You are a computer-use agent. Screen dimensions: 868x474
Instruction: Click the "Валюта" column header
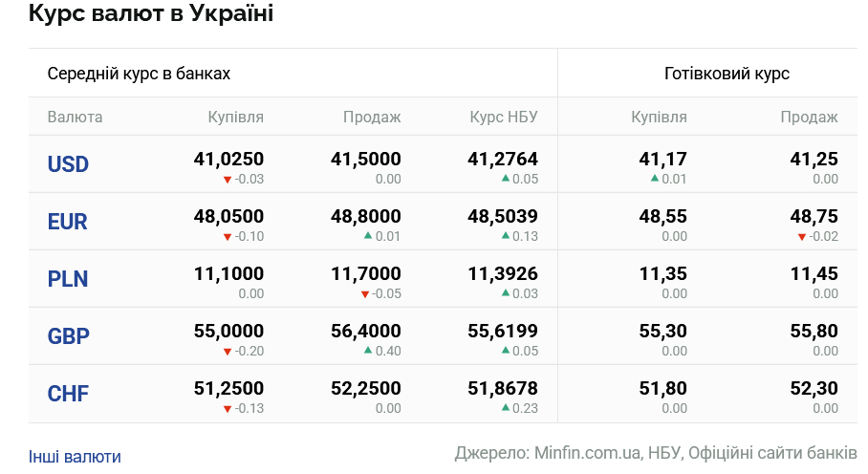coord(75,118)
